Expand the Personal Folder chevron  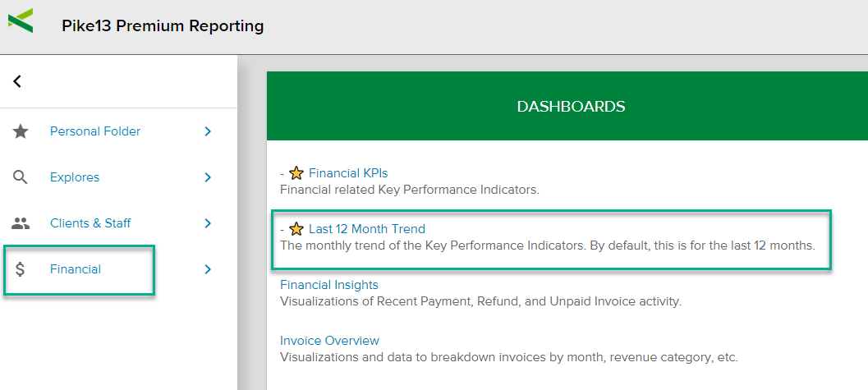[x=208, y=131]
